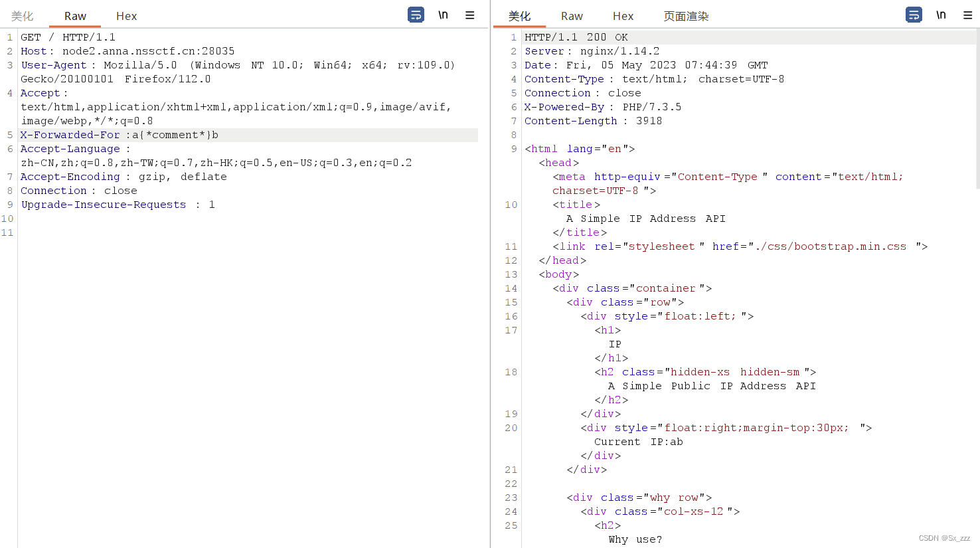Image resolution: width=980 pixels, height=548 pixels.
Task: Open response panel hamburger menu
Action: click(x=968, y=15)
